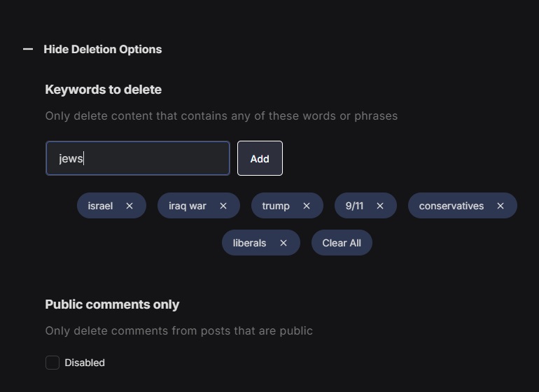Screen dimensions: 539x392
Task: Click the Add keyword button
Action: click(x=260, y=158)
